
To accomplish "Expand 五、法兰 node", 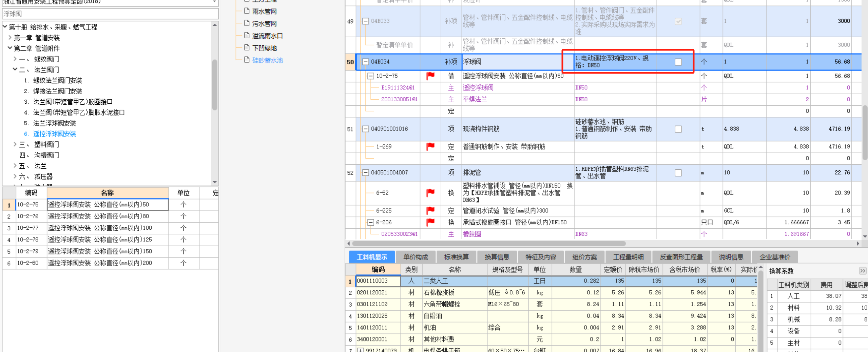I will 15,165.
